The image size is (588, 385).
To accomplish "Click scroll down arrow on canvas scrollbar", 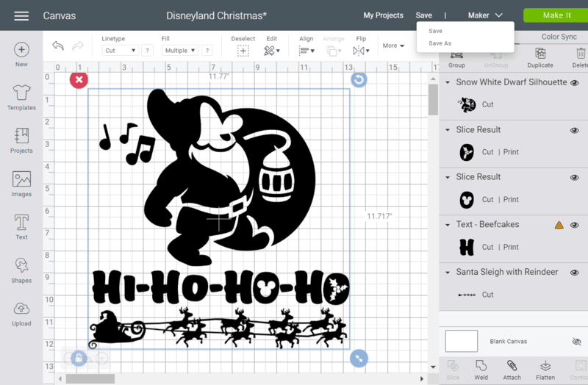I will point(433,367).
